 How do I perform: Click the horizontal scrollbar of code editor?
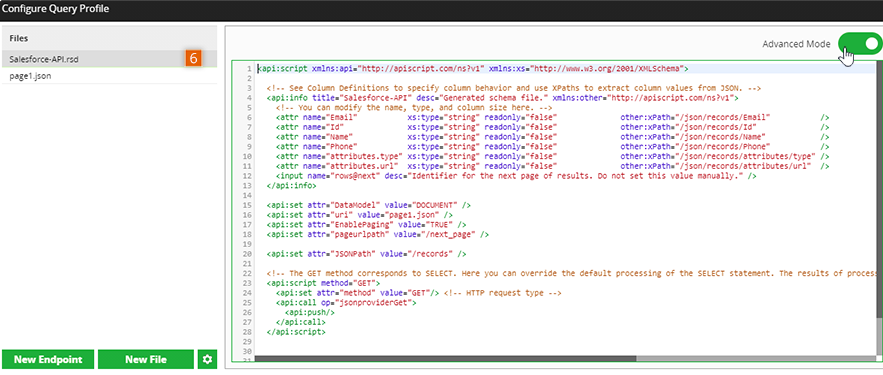tap(445, 358)
